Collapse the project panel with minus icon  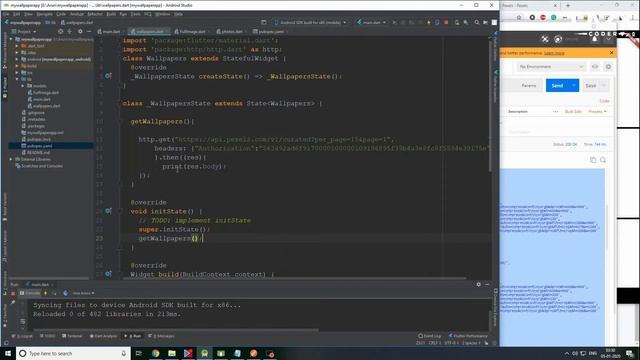[89, 31]
